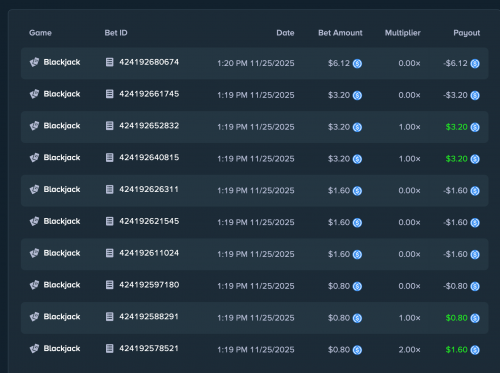Open bet ID 424192680674 link

(149, 62)
